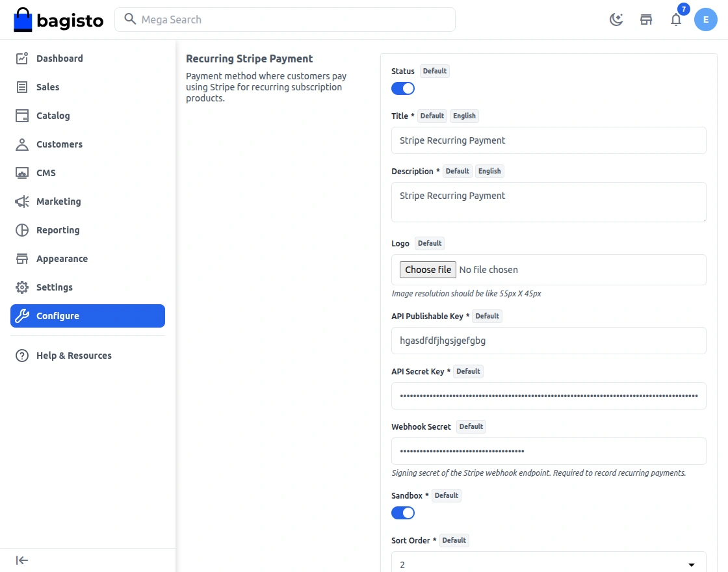This screenshot has height=572, width=728.
Task: Click 'No file chosen' text
Action: [488, 270]
